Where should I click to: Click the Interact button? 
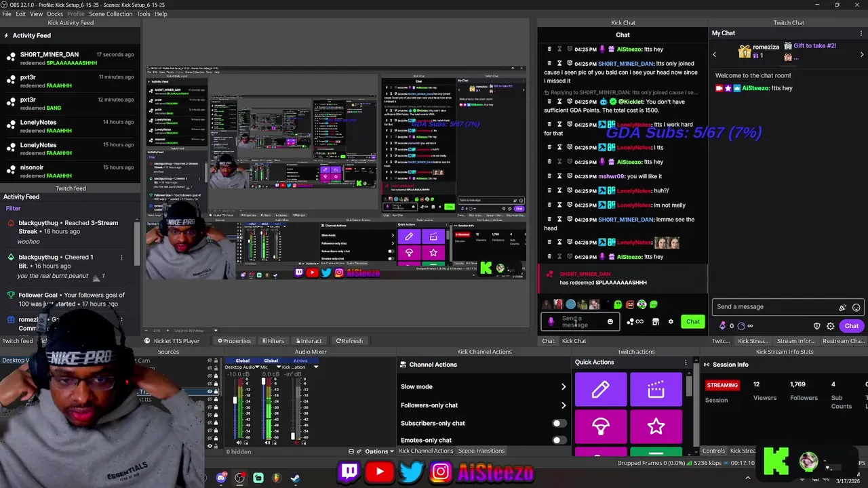click(x=308, y=341)
